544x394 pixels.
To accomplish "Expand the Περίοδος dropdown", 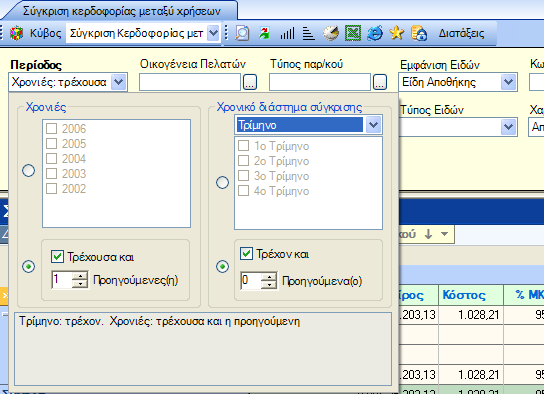I will tap(118, 82).
